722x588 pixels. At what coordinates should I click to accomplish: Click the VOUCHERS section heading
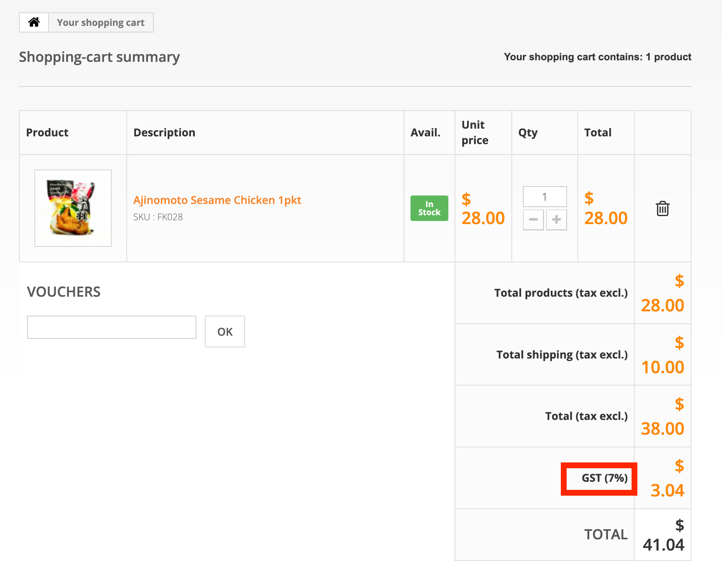[64, 292]
